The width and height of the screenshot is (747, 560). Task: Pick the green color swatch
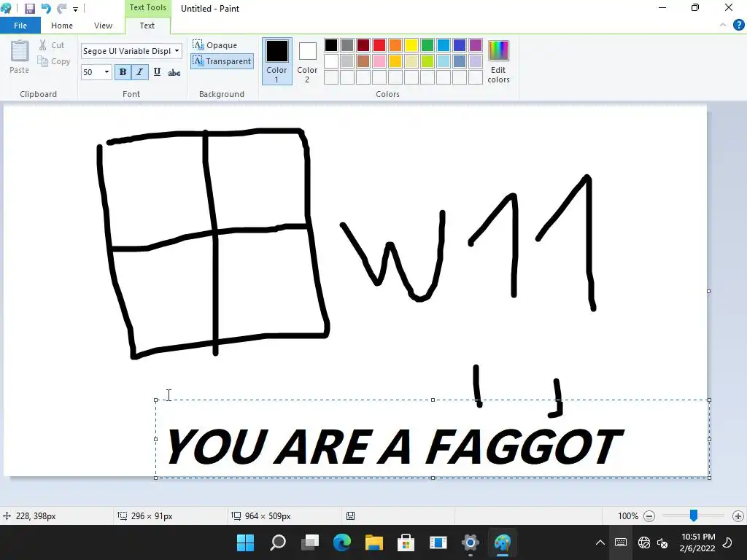coord(427,45)
